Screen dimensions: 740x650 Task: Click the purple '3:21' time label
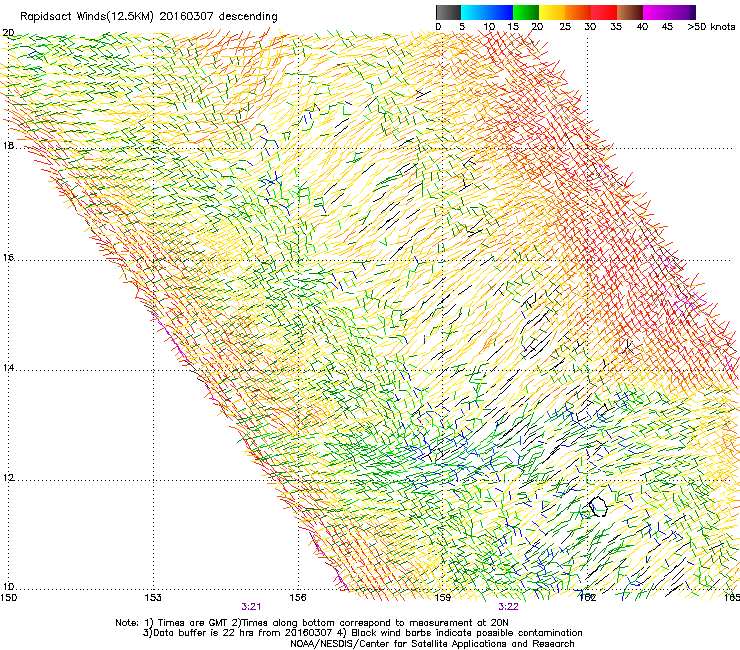pos(251,607)
